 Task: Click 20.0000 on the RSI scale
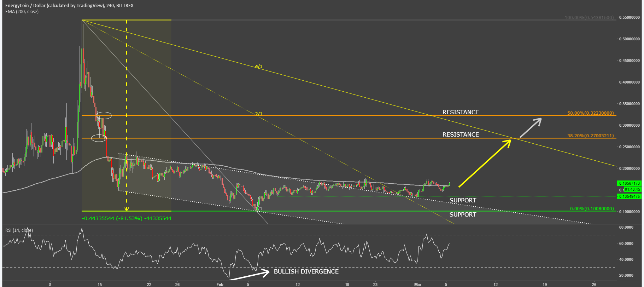click(626, 275)
